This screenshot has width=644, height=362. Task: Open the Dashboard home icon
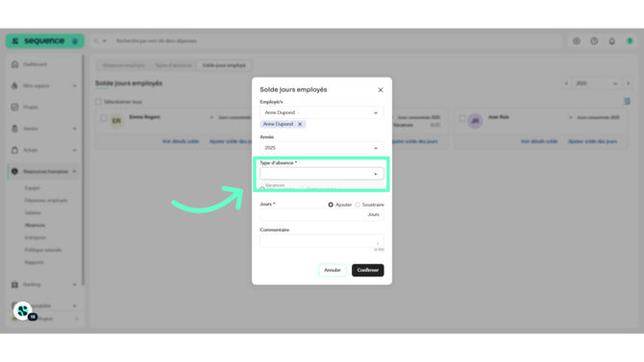14,64
